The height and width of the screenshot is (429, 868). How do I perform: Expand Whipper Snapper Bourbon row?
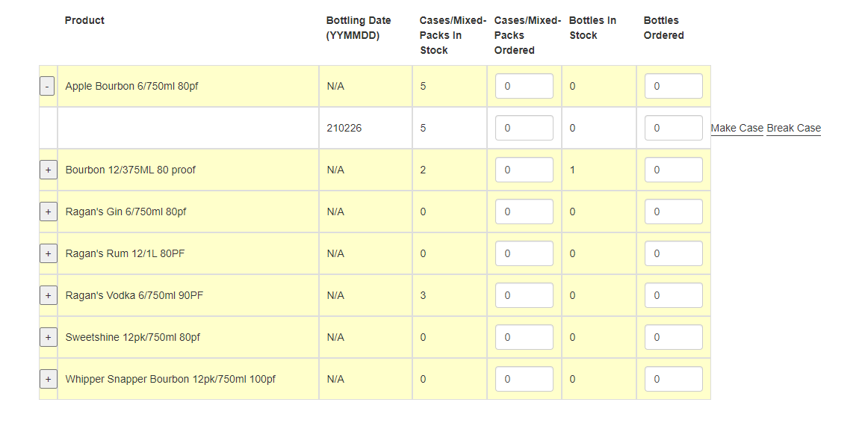48,379
